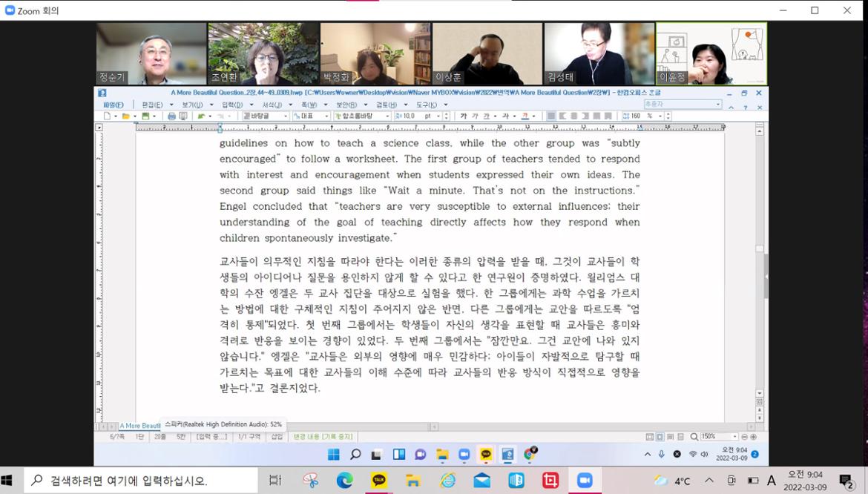Open the 150% zoom level dropdown
868x494 pixels.
point(734,437)
